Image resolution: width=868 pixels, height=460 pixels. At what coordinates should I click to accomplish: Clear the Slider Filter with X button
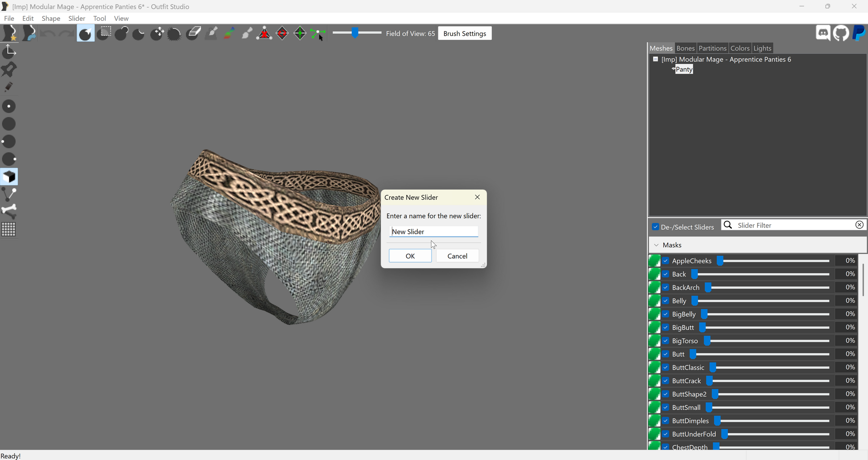(x=859, y=225)
